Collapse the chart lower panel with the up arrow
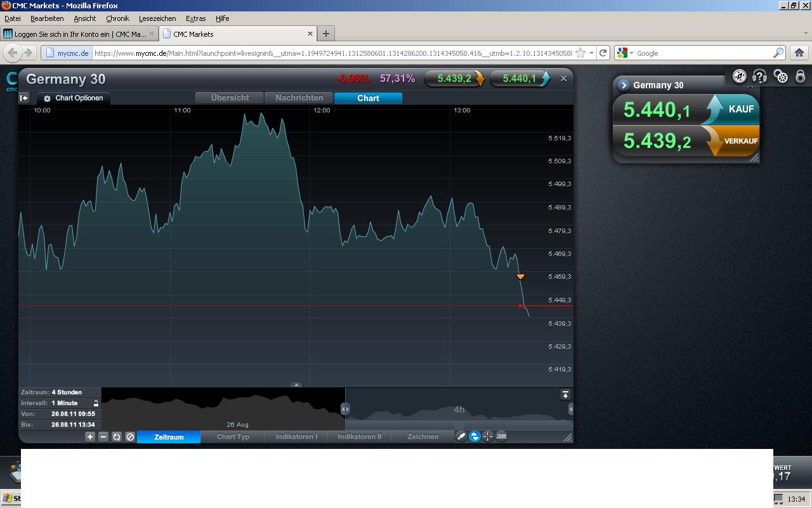Viewport: 812px width, 508px height. tap(296, 385)
